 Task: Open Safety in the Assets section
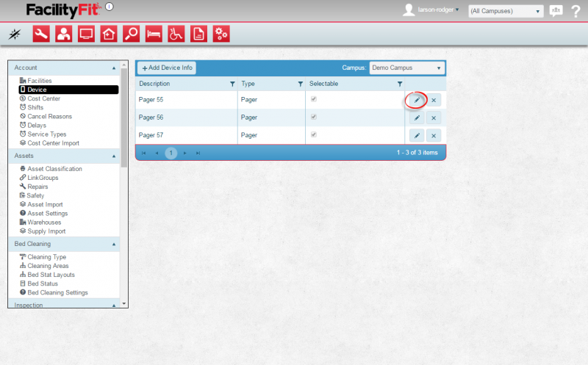[x=35, y=195]
